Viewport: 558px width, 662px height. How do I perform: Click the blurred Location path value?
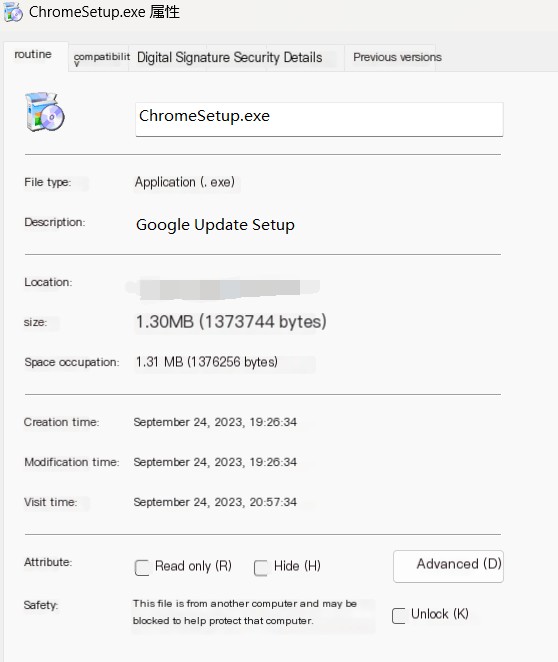click(x=223, y=289)
